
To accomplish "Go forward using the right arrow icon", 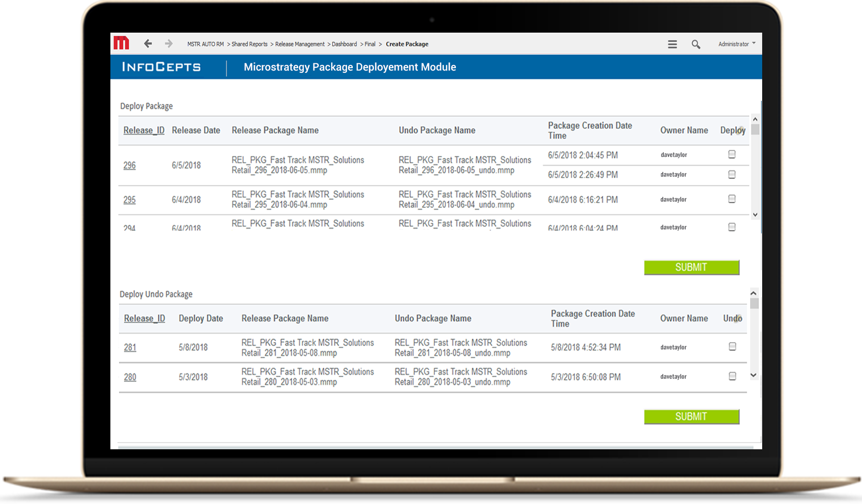I will click(x=168, y=44).
